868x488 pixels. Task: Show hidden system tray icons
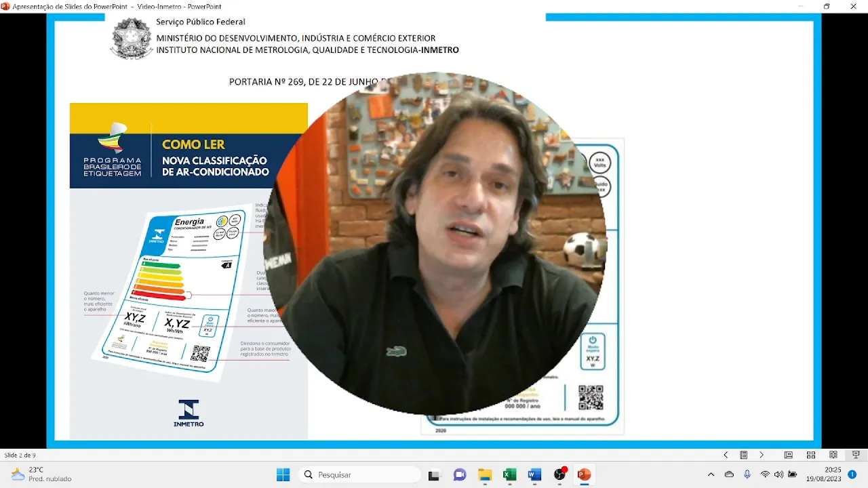click(711, 474)
